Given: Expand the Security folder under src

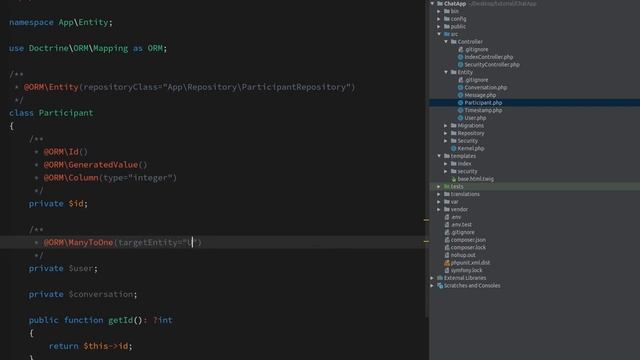Looking at the screenshot, I should 446,141.
